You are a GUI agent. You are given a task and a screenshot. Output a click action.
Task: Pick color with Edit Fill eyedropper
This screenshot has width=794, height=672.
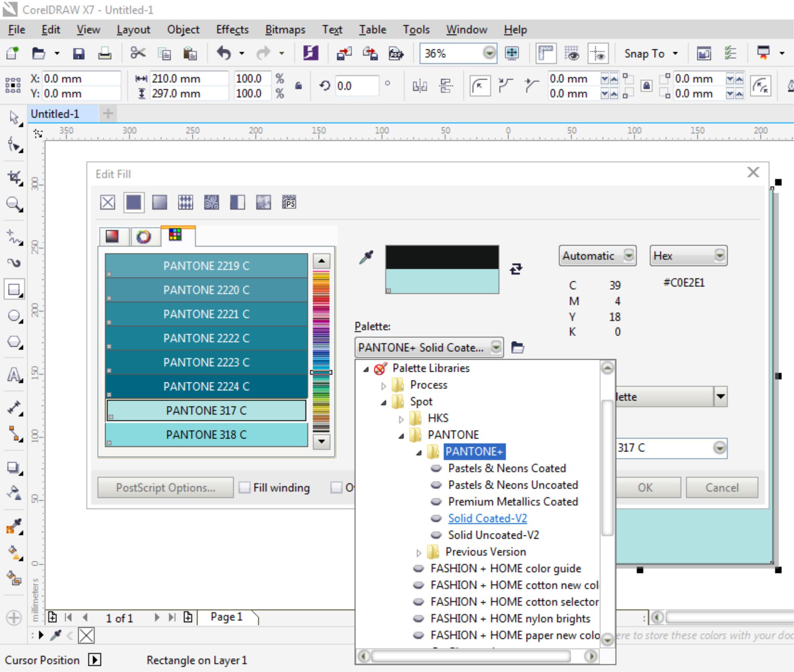pyautogui.click(x=366, y=257)
